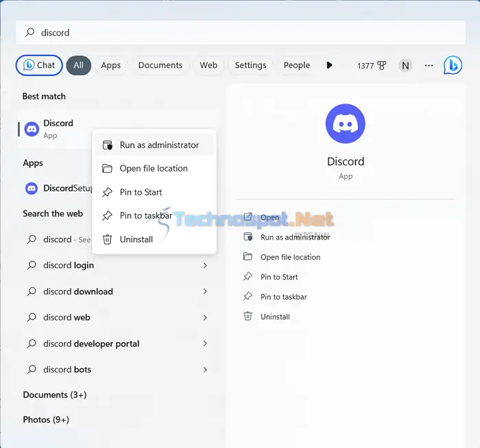Click the search magnifier icon in search box
The image size is (480, 448).
(x=30, y=32)
